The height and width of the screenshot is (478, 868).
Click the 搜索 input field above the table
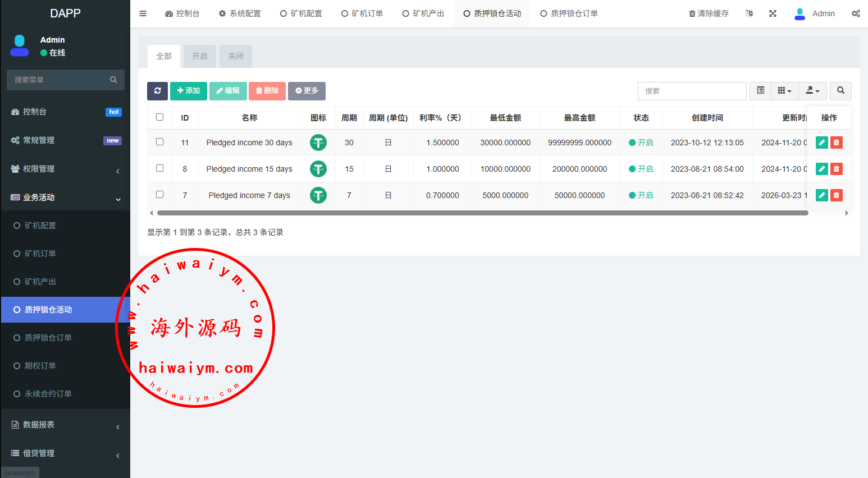tap(692, 91)
